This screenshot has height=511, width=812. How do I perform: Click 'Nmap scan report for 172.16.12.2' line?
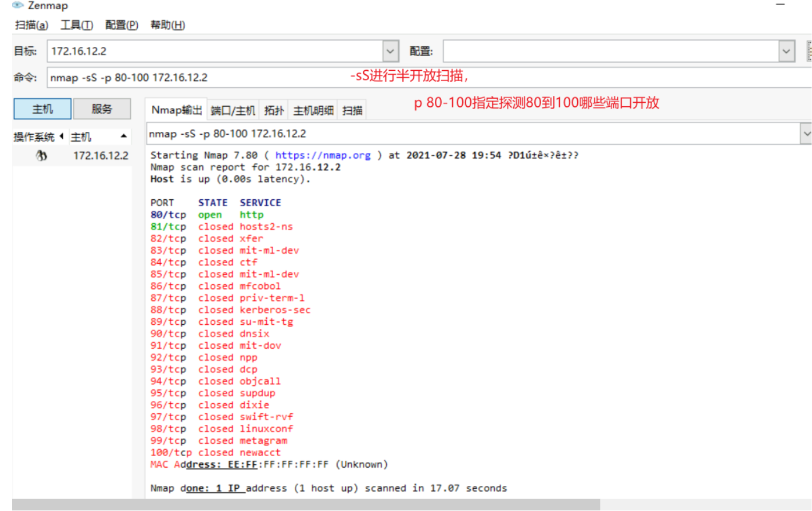click(246, 167)
